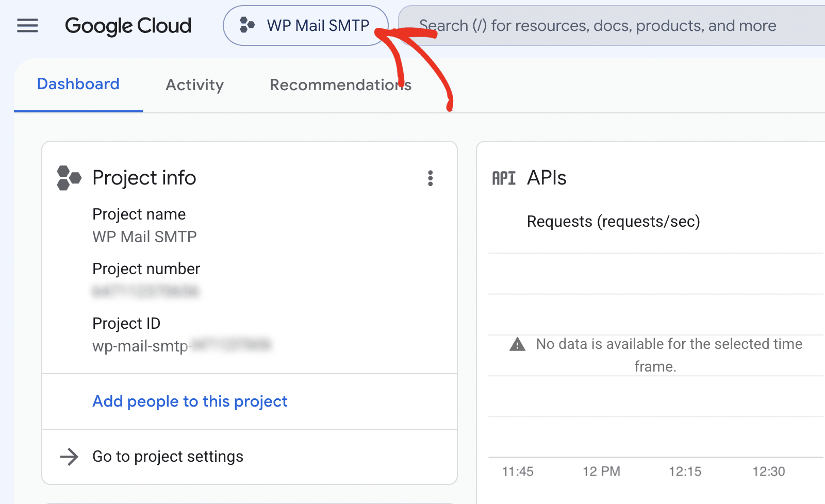Click the 12 PM time axis label
This screenshot has width=825, height=504.
601,472
